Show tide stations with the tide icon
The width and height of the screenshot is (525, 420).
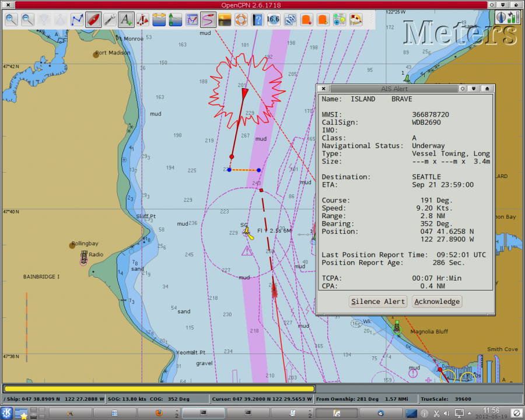click(x=176, y=19)
